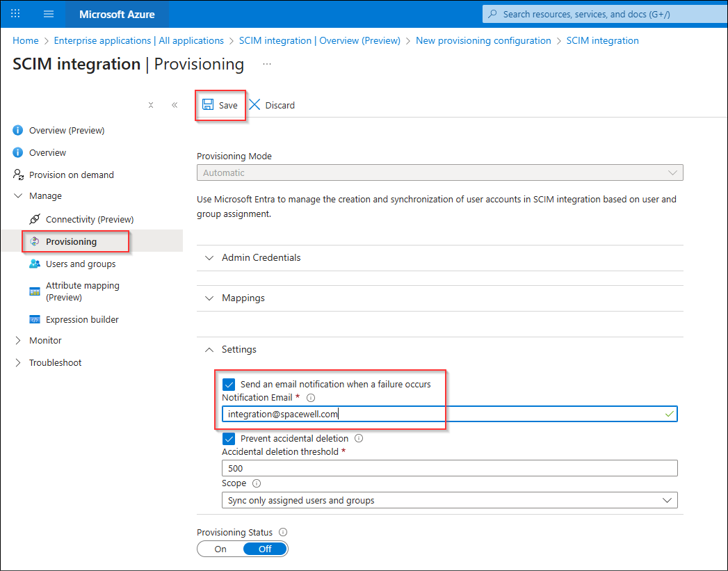Image resolution: width=728 pixels, height=571 pixels.
Task: Click the Discard X icon
Action: pyautogui.click(x=254, y=105)
